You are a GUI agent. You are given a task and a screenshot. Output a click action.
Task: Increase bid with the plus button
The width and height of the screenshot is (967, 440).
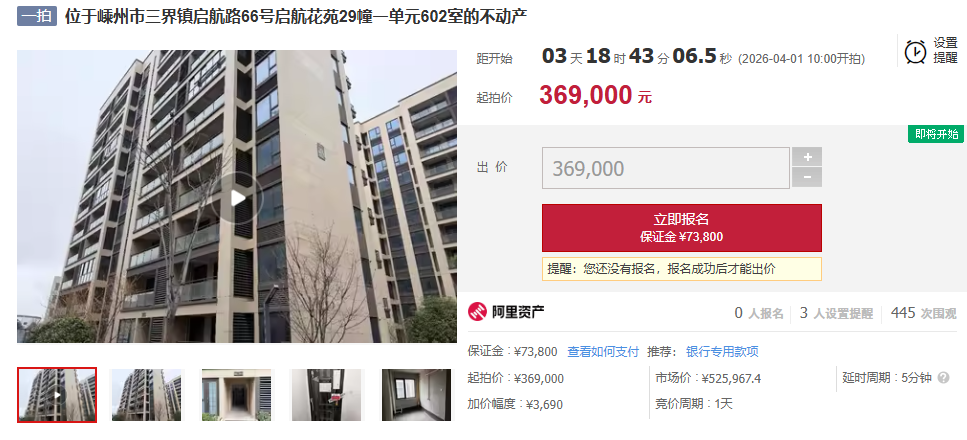(807, 157)
